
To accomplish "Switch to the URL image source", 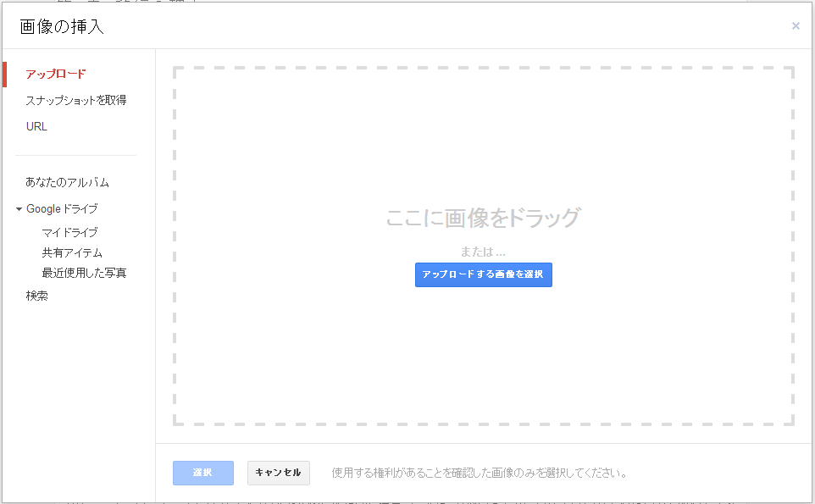I will 36,126.
